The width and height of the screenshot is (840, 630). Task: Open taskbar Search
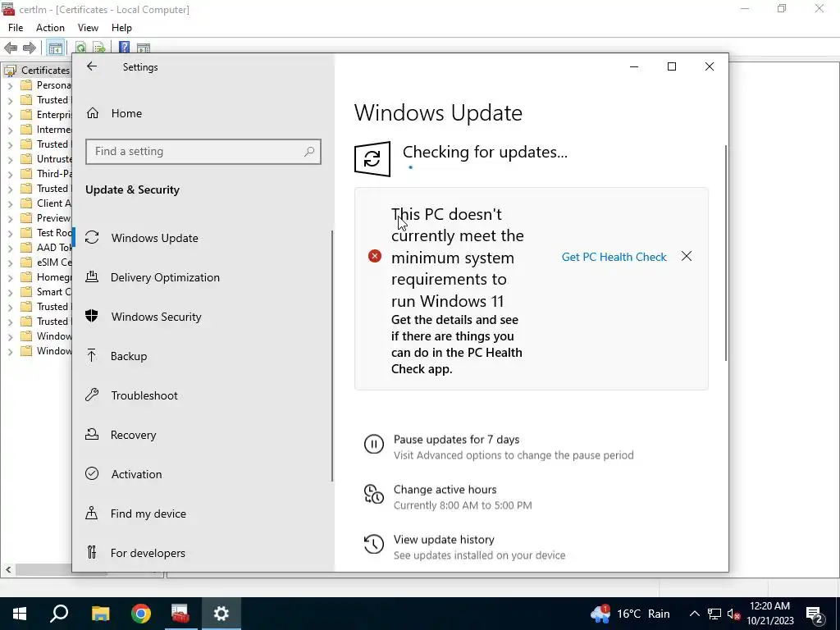(x=59, y=614)
